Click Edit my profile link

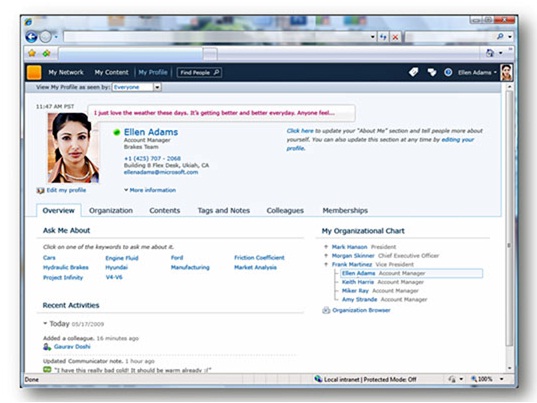click(66, 190)
